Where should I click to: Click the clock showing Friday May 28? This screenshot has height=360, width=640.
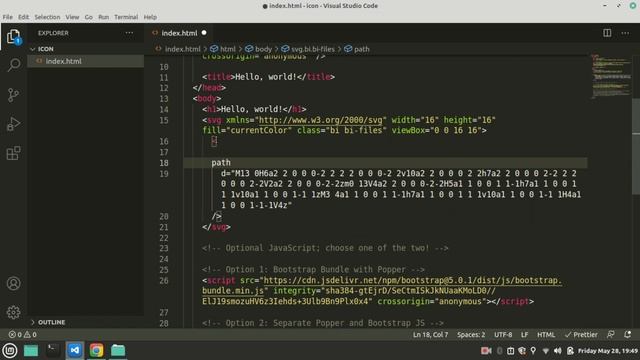pyautogui.click(x=608, y=351)
